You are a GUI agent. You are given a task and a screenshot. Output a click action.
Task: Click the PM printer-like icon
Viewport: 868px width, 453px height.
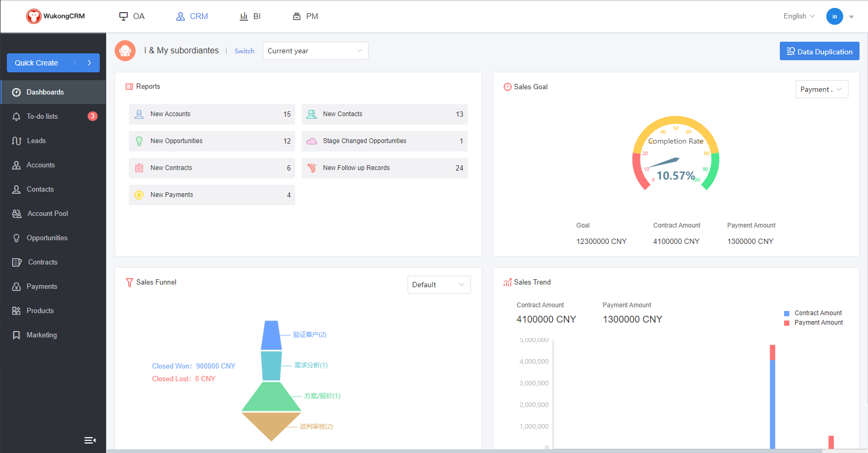coord(297,16)
